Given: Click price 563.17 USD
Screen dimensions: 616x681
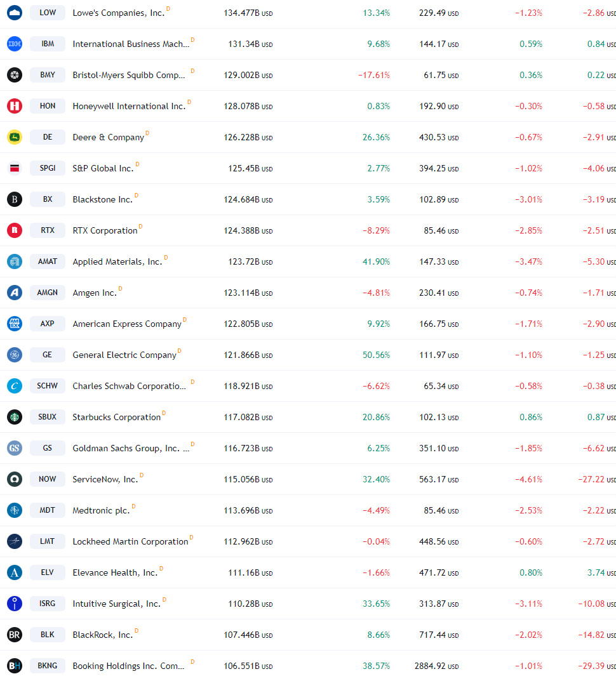Looking at the screenshot, I should tap(439, 479).
